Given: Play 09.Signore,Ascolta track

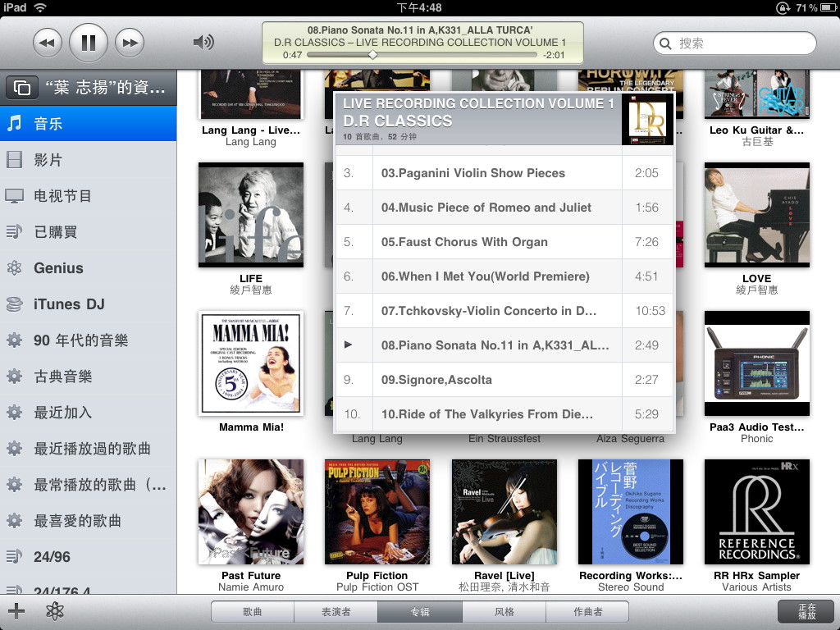Looking at the screenshot, I should tap(504, 380).
